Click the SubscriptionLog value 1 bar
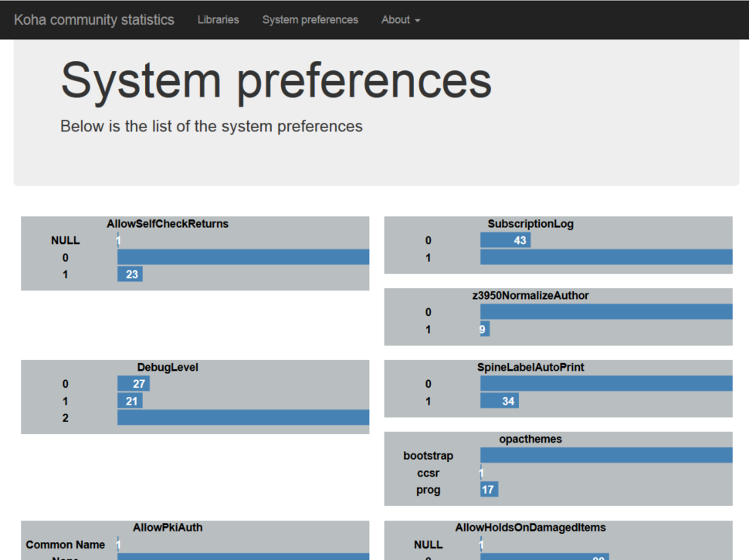Viewport: 749px width, 560px height. [x=606, y=257]
